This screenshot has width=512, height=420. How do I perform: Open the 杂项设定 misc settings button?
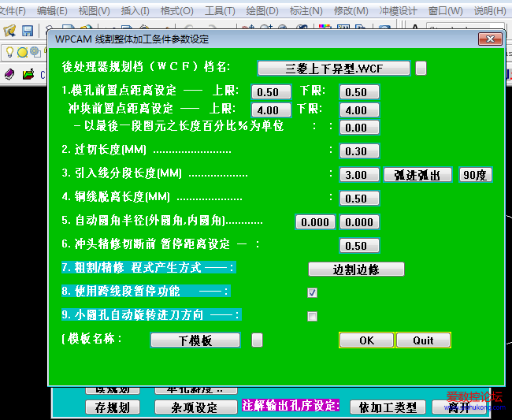[195, 407]
